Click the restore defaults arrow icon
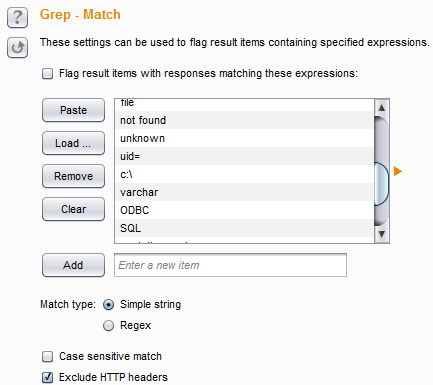This screenshot has width=433, height=385. (x=17, y=48)
